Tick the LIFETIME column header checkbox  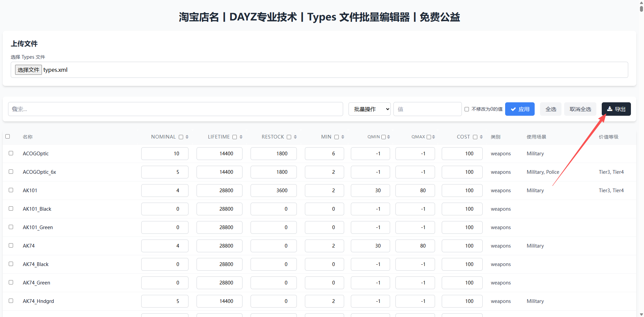[235, 137]
